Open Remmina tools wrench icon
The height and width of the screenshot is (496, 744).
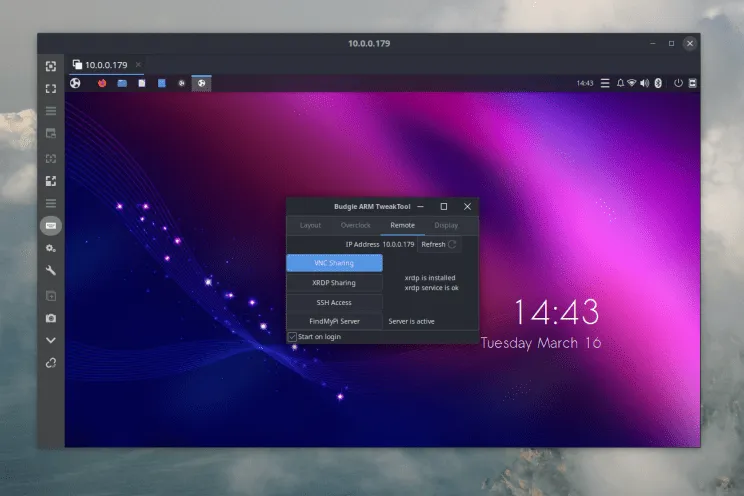coord(51,271)
